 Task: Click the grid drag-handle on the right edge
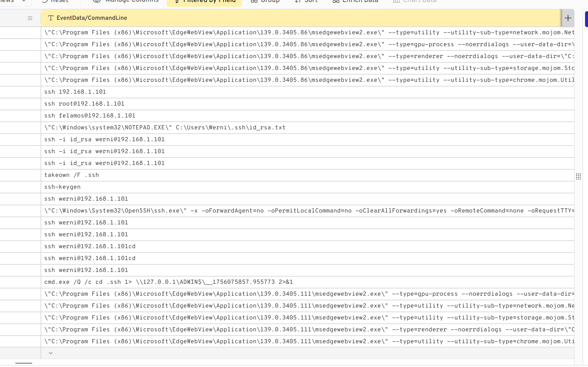click(x=578, y=177)
